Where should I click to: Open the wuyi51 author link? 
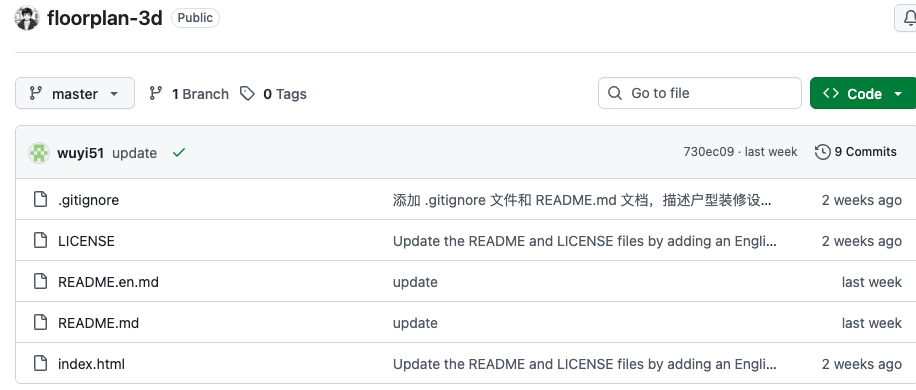[x=81, y=153]
